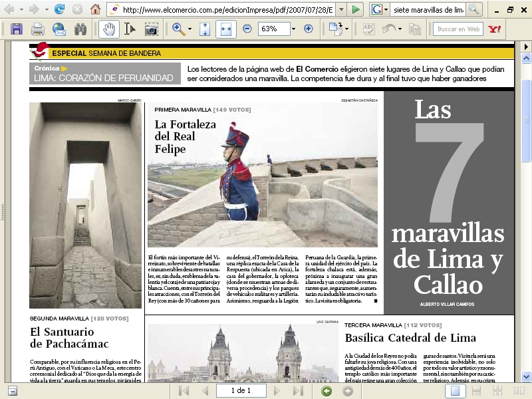Zoom out with the minus button

tap(247, 29)
